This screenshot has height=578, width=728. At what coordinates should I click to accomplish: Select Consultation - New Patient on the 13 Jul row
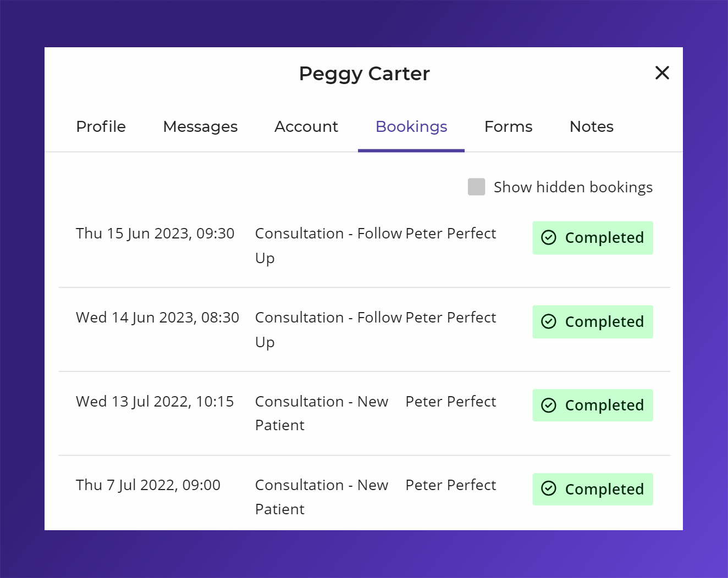(322, 413)
